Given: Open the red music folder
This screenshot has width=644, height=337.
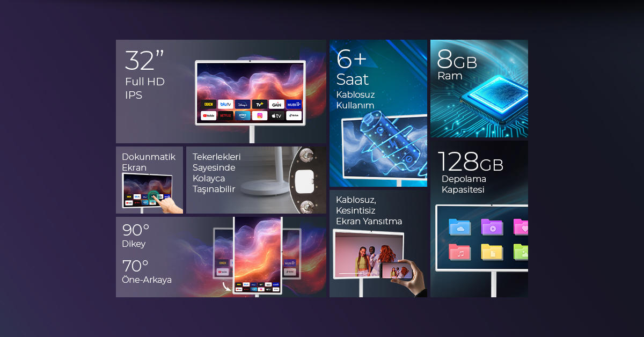Looking at the screenshot, I should pyautogui.click(x=459, y=252).
